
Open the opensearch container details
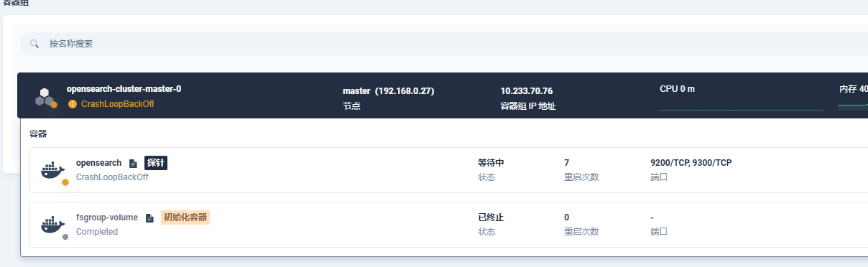click(98, 163)
